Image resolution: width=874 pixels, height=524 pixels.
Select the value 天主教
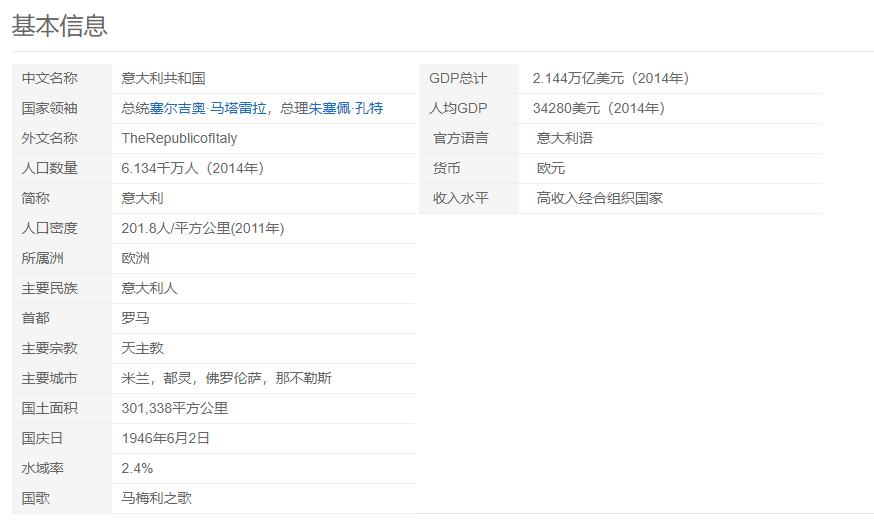[x=143, y=348]
